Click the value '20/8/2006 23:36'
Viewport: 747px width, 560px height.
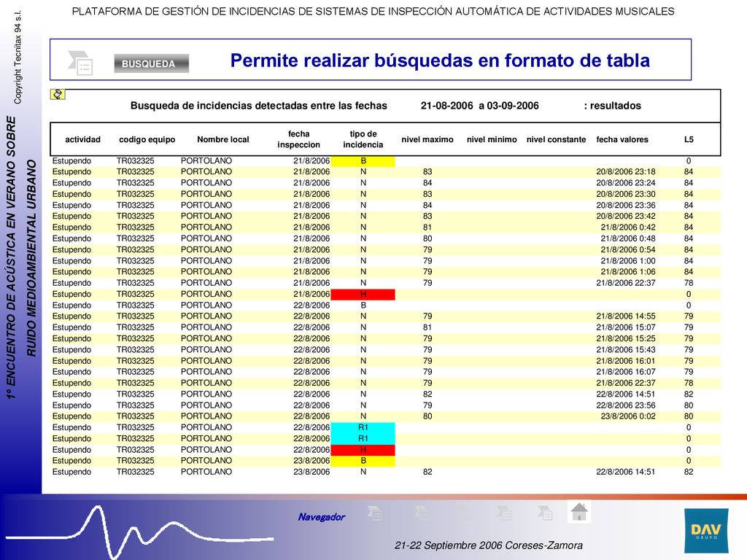(x=625, y=205)
